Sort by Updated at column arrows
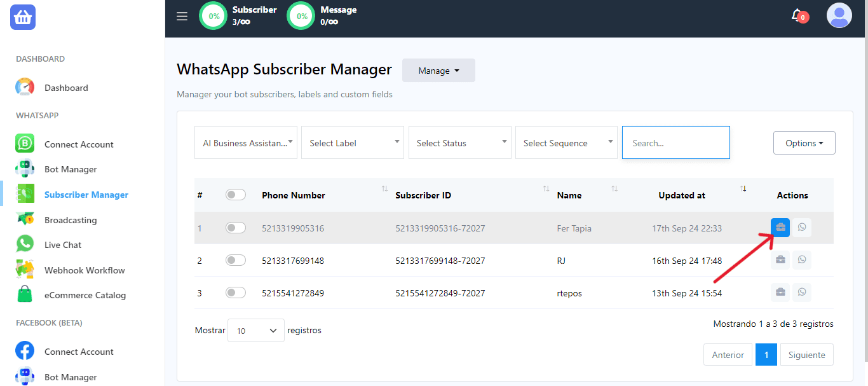 click(743, 189)
